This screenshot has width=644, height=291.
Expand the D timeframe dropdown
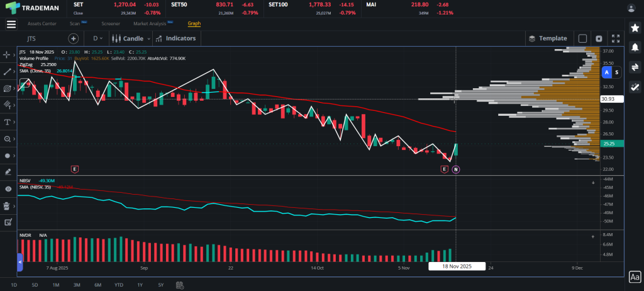pyautogui.click(x=97, y=38)
